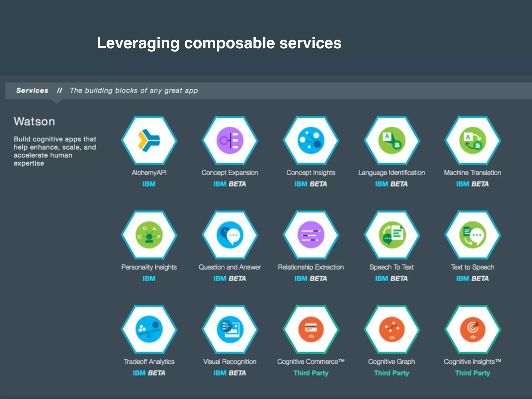The image size is (532, 399).
Task: Click Third Party tag under Cognitive Graph
Action: 392,373
